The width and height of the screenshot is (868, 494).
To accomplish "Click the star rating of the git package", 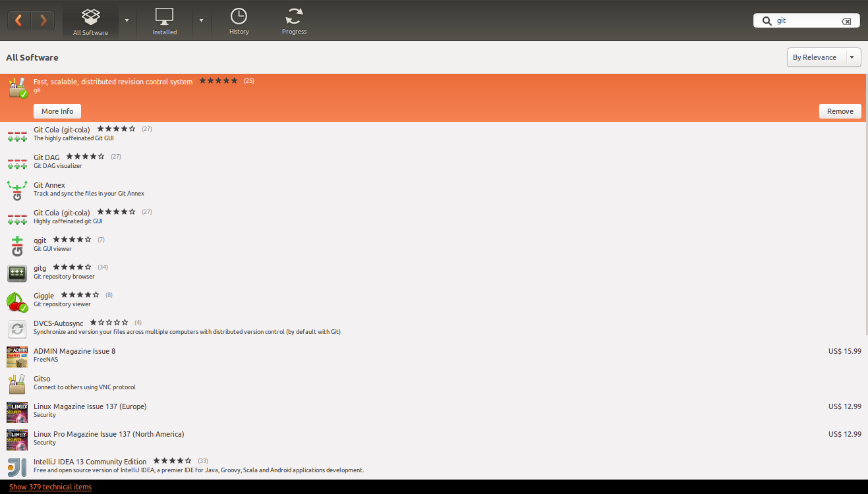I will point(218,81).
